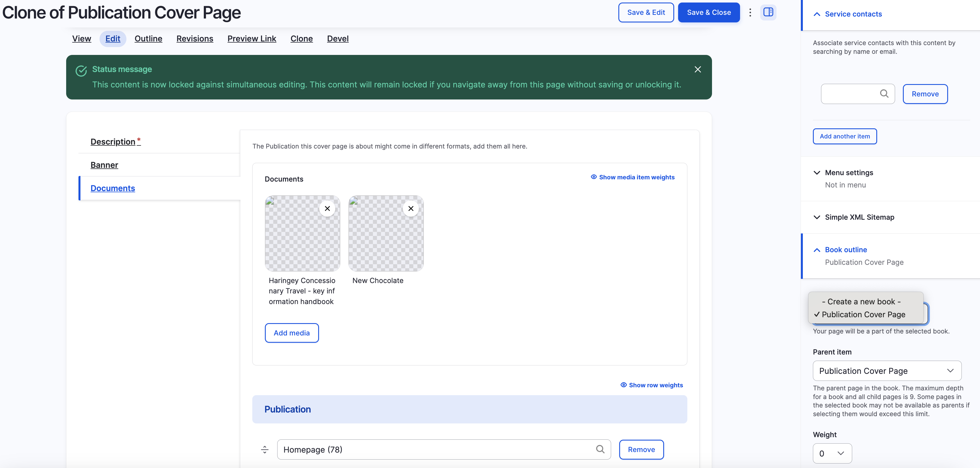Show row weights
Screen dimensions: 980x468
(651, 385)
